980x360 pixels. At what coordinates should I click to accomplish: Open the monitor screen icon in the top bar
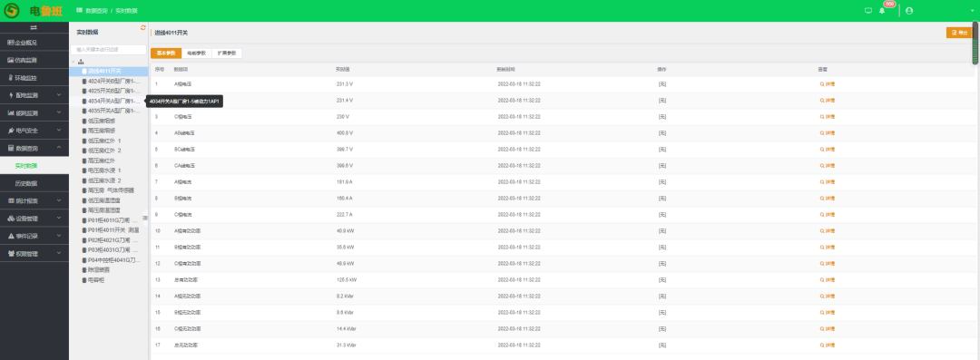click(x=868, y=11)
